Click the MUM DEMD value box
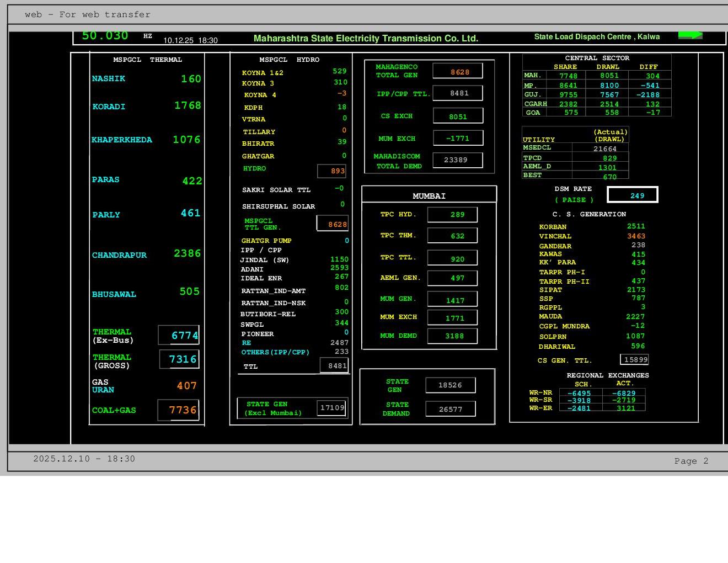 452,336
